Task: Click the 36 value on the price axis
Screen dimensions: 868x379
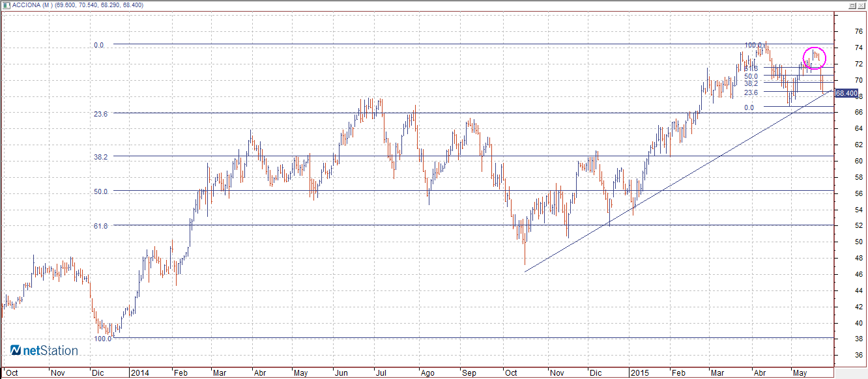Action: click(x=859, y=355)
